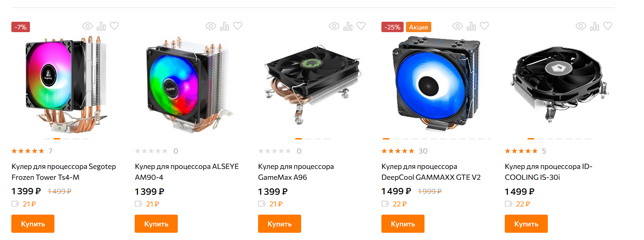Compare the ALSEYE AM90-4 cooler
The width and height of the screenshot is (644, 240).
click(224, 26)
